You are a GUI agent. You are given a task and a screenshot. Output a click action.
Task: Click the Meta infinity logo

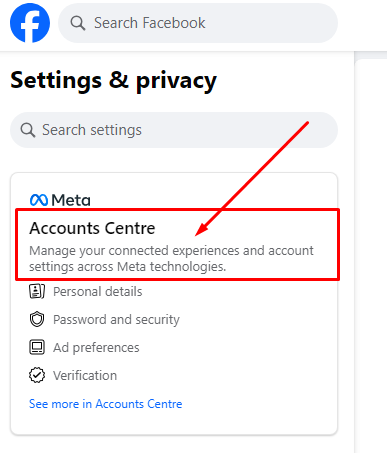pos(39,200)
